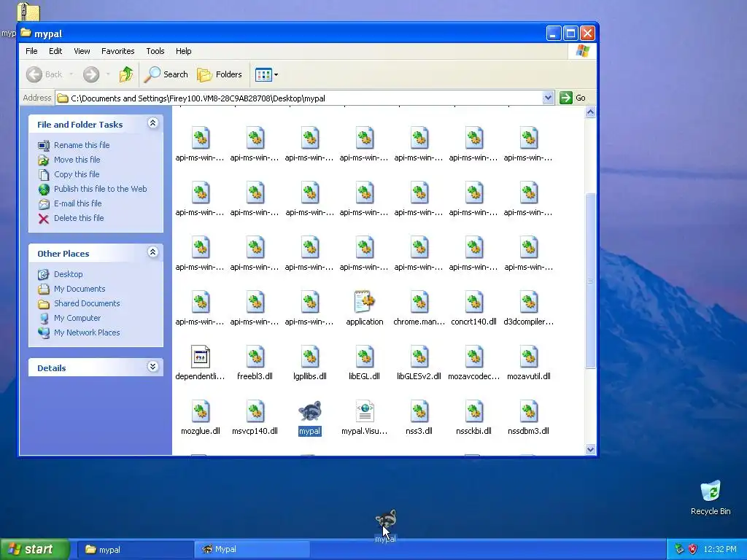747x560 pixels.
Task: Select nss3.dll file
Action: pyautogui.click(x=419, y=417)
